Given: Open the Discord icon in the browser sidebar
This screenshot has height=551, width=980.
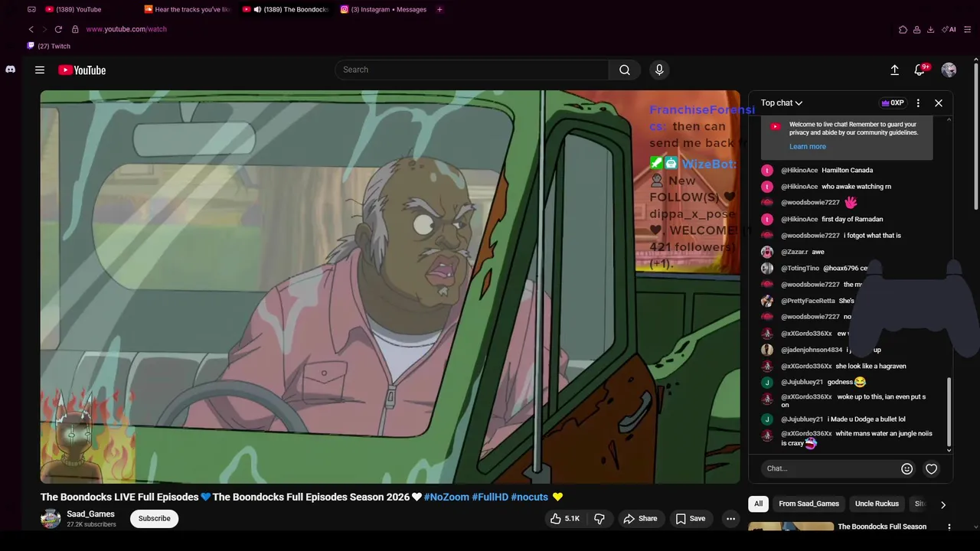Looking at the screenshot, I should (x=10, y=69).
